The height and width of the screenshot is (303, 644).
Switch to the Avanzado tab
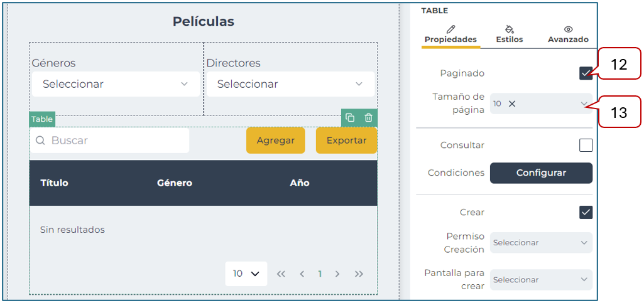[568, 35]
